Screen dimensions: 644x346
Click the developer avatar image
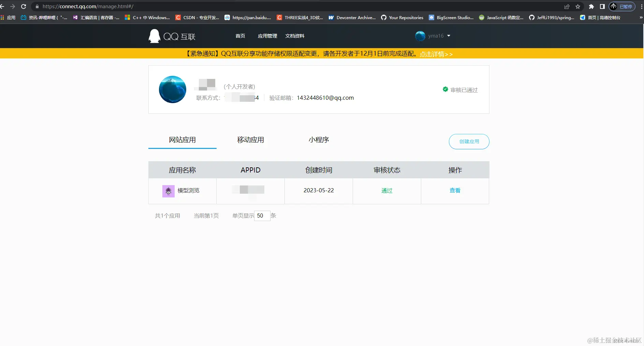[x=172, y=89]
